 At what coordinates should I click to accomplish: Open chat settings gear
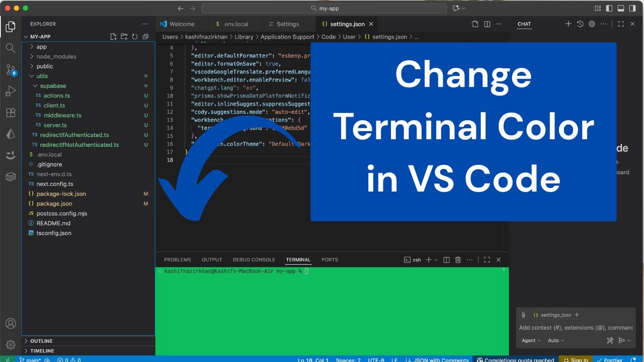(592, 24)
